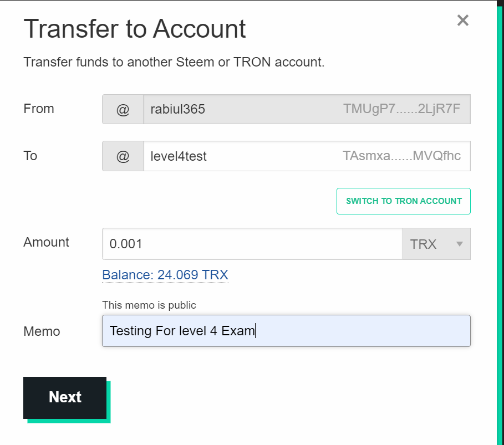Select the Amount label text

coord(46,242)
